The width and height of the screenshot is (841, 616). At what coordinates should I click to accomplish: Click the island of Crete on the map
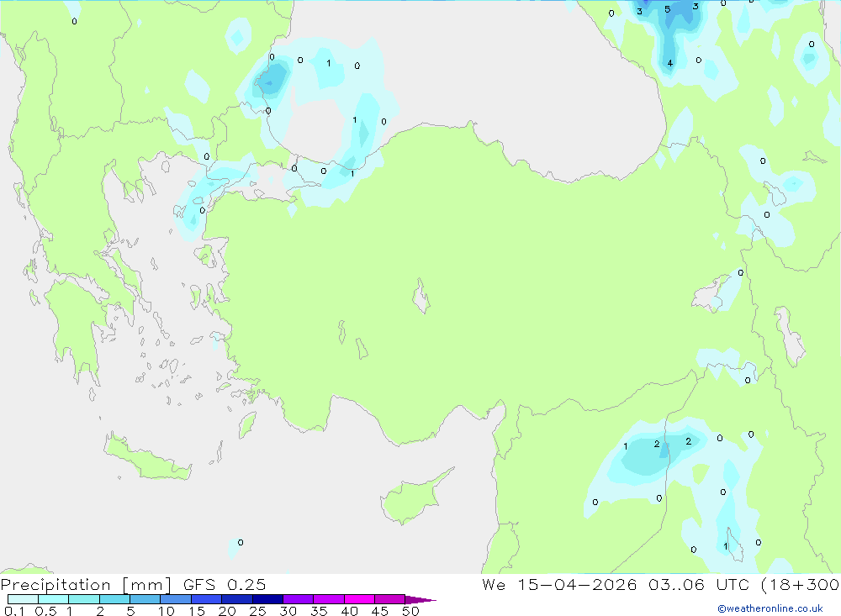tap(147, 458)
